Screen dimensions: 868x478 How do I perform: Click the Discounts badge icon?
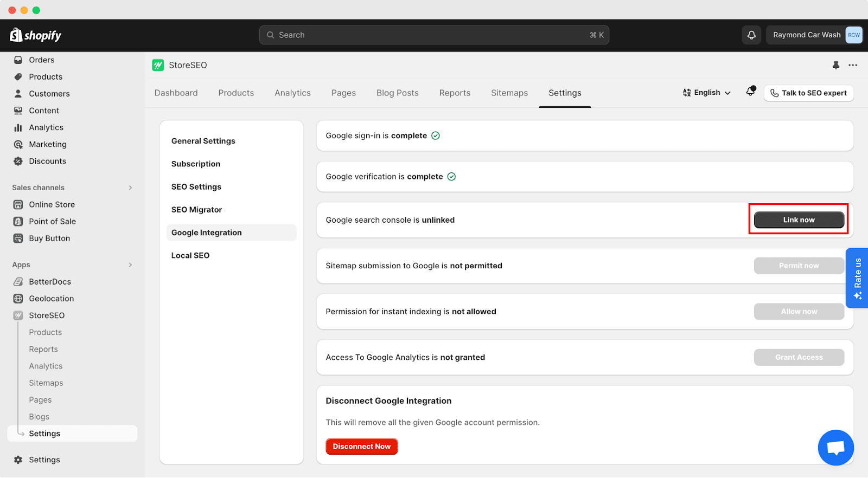coord(18,161)
